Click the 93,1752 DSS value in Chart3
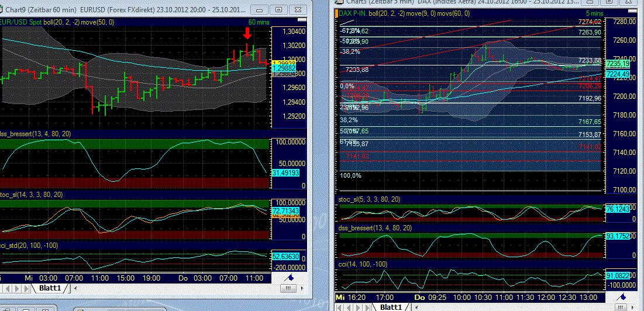This screenshot has width=644, height=311. [617, 236]
